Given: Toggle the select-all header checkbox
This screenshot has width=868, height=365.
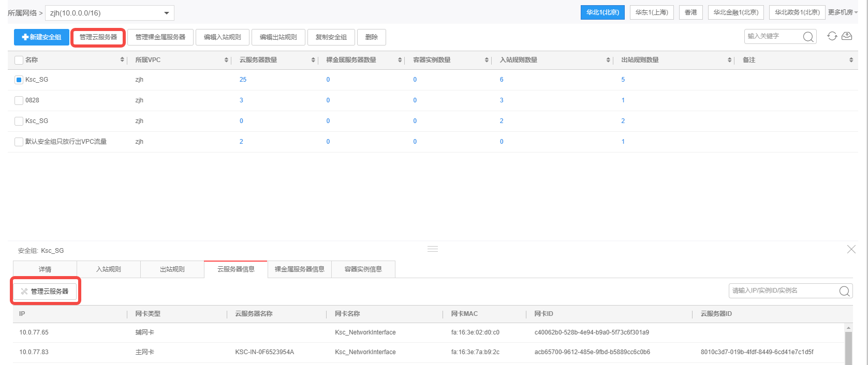Looking at the screenshot, I should point(19,60).
